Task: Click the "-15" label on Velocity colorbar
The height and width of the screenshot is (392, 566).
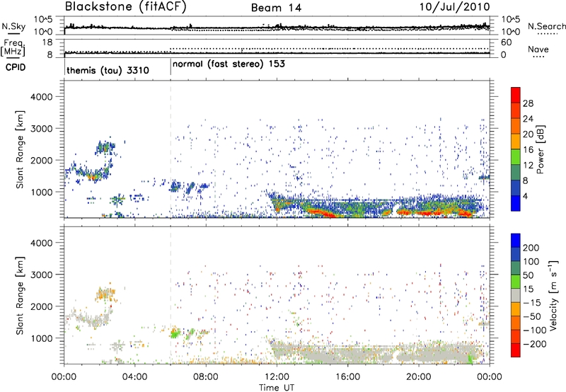Action: tap(532, 303)
